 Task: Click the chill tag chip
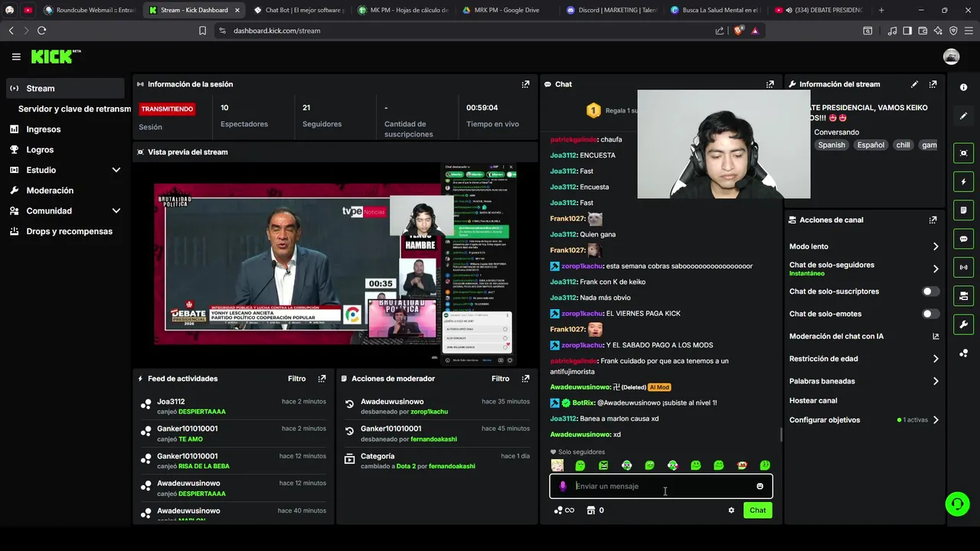click(903, 145)
